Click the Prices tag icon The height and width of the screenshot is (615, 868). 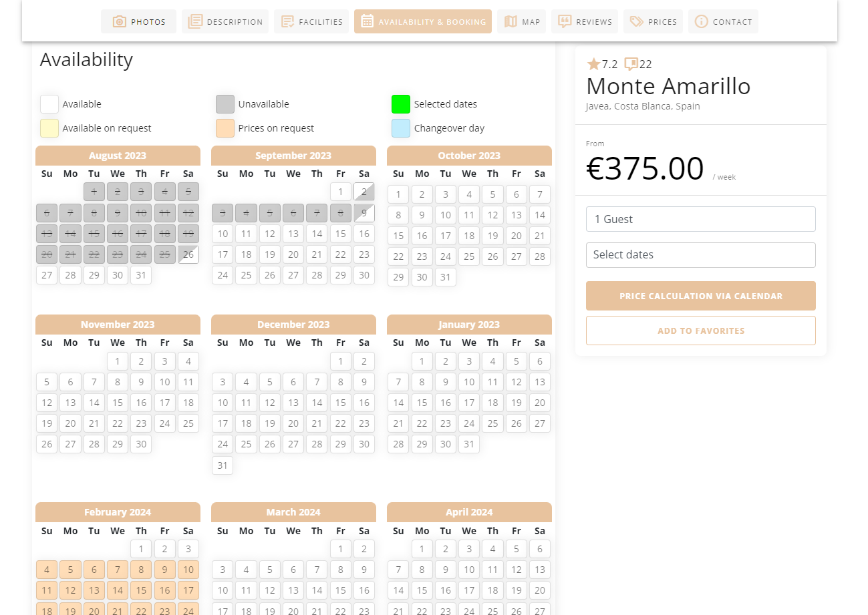click(x=637, y=21)
